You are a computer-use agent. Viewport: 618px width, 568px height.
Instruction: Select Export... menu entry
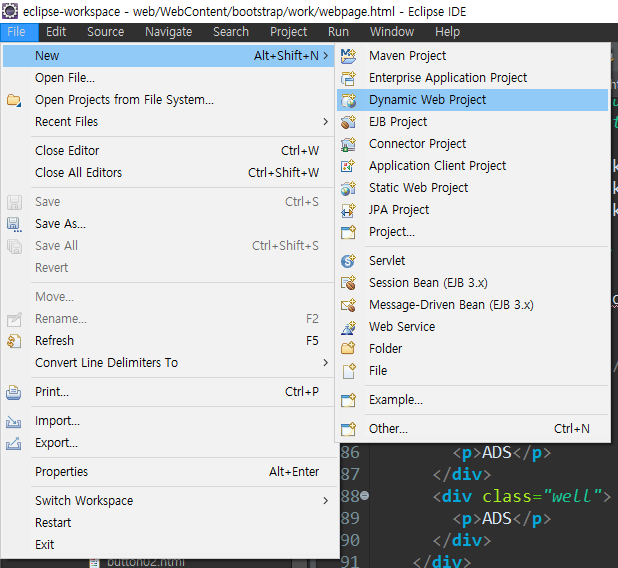tap(168, 443)
